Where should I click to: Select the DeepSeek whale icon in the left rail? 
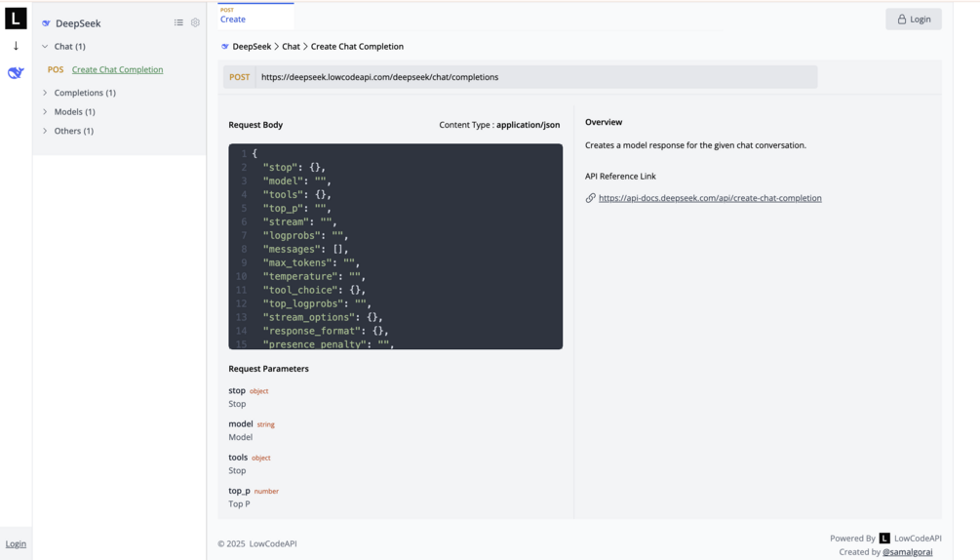pos(16,73)
